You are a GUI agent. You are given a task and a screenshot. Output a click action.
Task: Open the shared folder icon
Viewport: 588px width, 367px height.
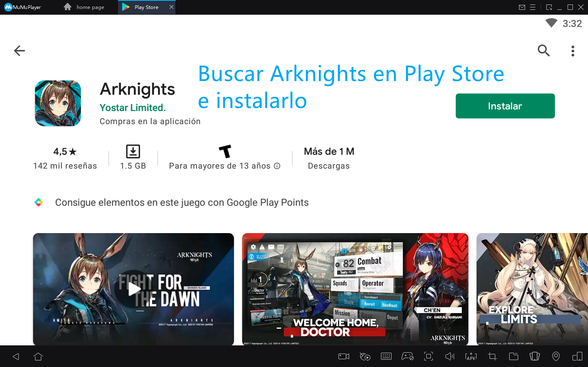(513, 356)
